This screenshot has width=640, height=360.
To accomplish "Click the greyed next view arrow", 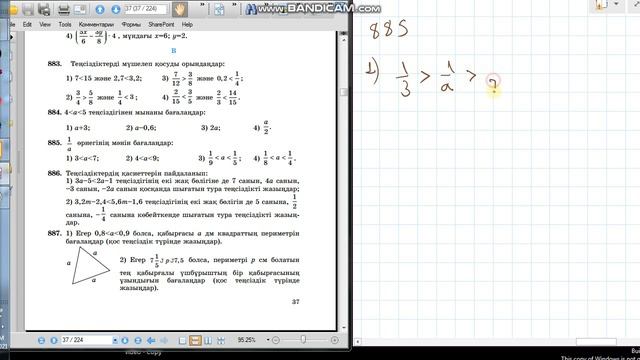I will [164, 340].
